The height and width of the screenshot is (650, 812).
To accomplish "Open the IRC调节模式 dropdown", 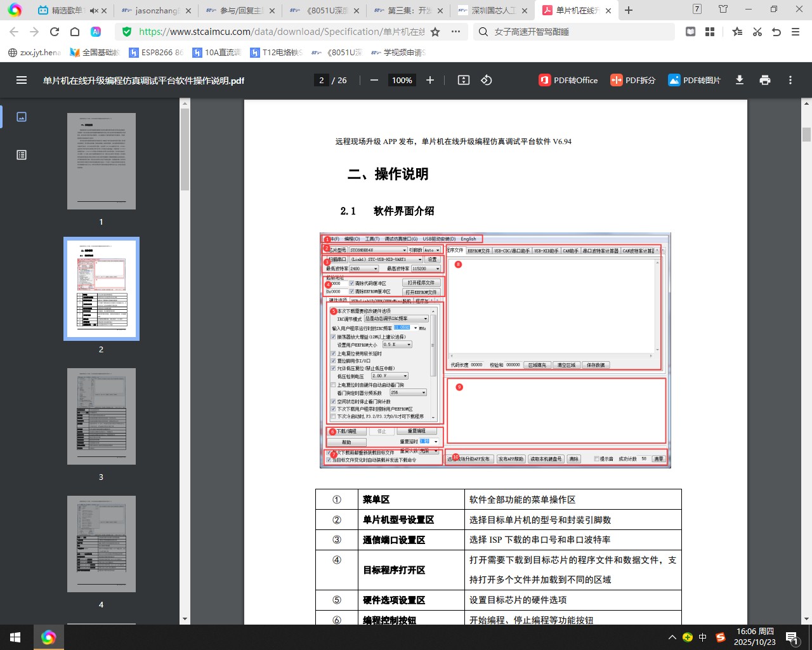I will click(x=425, y=318).
